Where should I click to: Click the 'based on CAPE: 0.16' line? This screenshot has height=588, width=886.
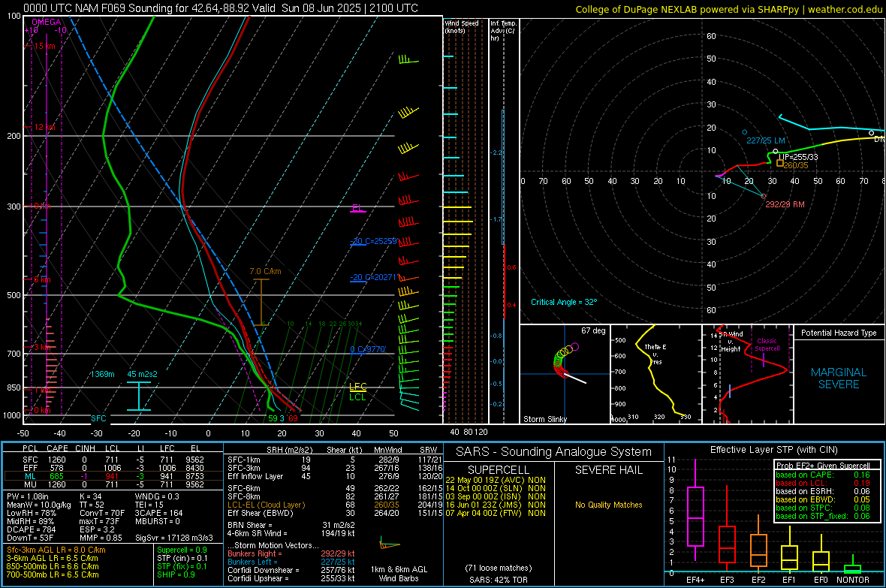(x=823, y=475)
